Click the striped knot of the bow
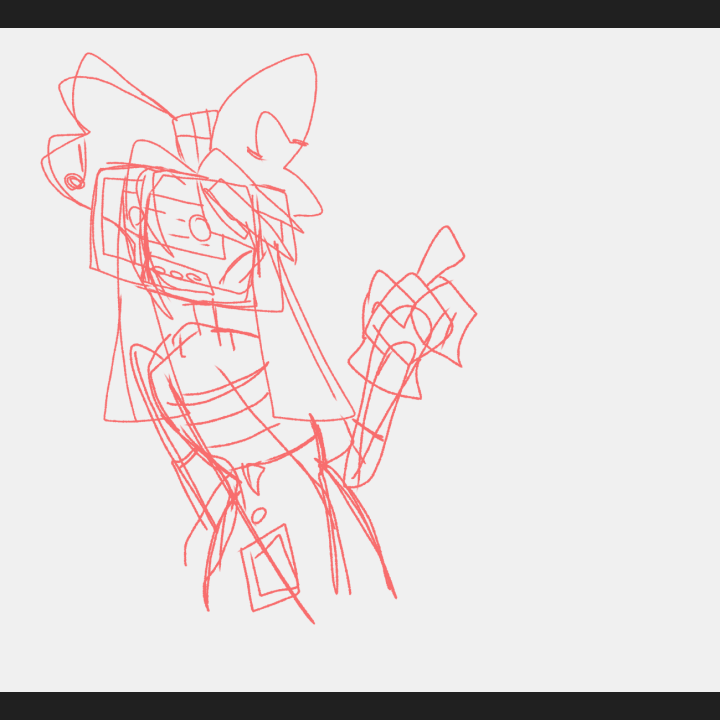The height and width of the screenshot is (720, 720). 195,132
